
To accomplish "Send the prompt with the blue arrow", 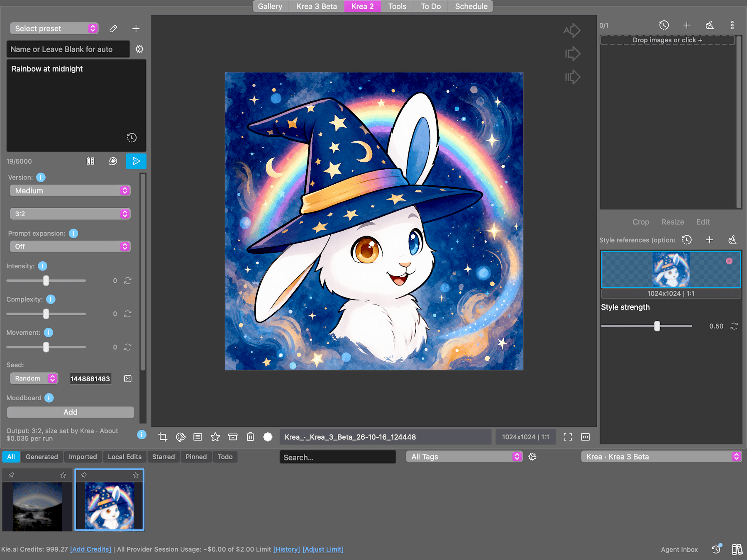I will point(136,161).
